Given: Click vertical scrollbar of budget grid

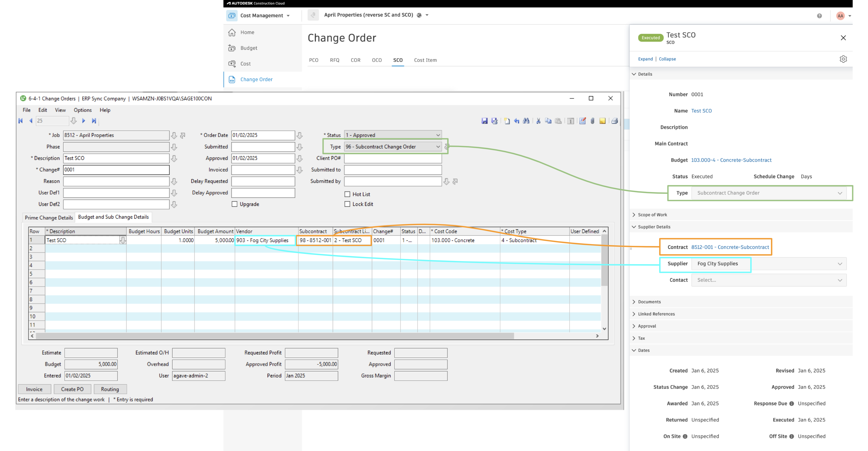Looking at the screenshot, I should (604, 260).
